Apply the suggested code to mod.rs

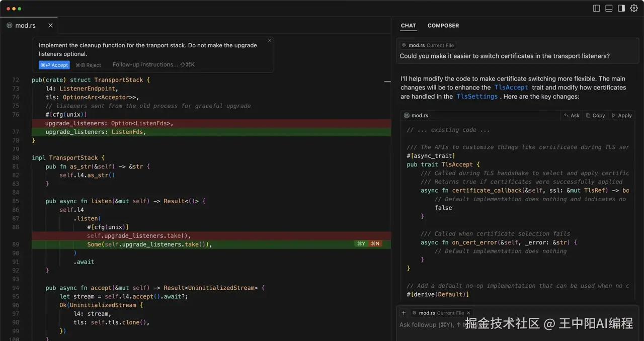621,115
